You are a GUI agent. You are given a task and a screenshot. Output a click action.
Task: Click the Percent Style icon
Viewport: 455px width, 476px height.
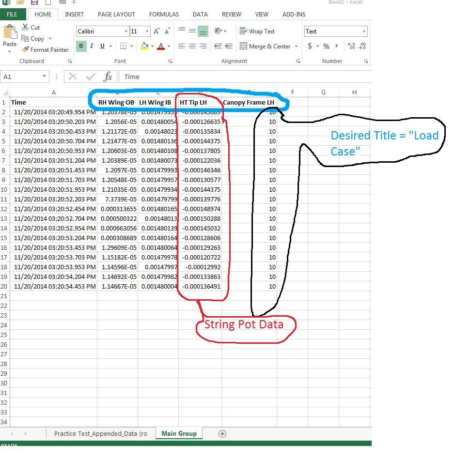pos(326,46)
